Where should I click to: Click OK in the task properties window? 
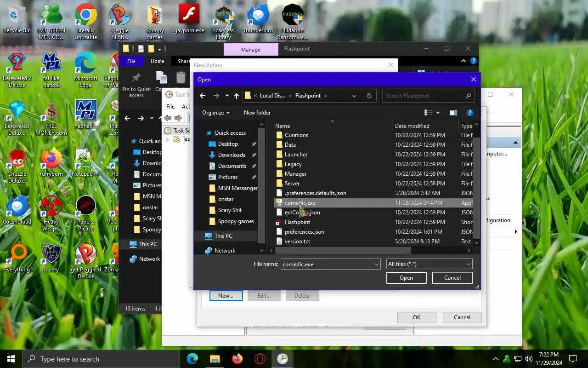click(417, 317)
